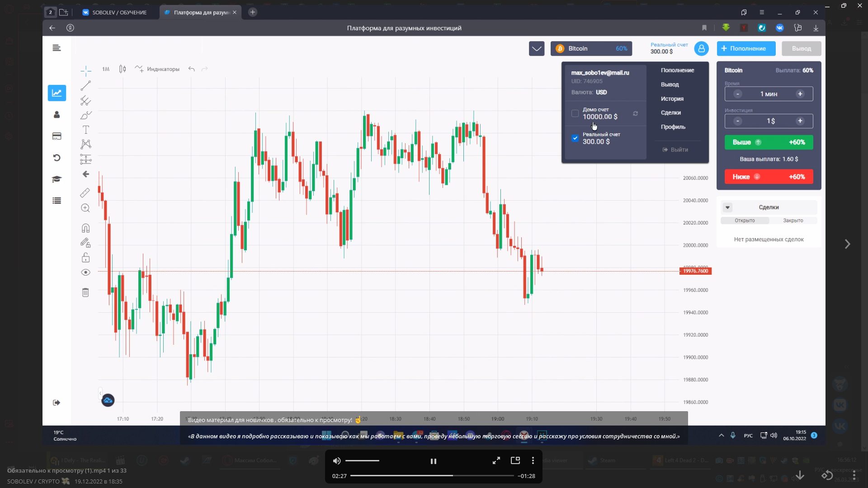Toggle the Реальный счет checkbox
Image resolution: width=868 pixels, height=488 pixels.
575,138
